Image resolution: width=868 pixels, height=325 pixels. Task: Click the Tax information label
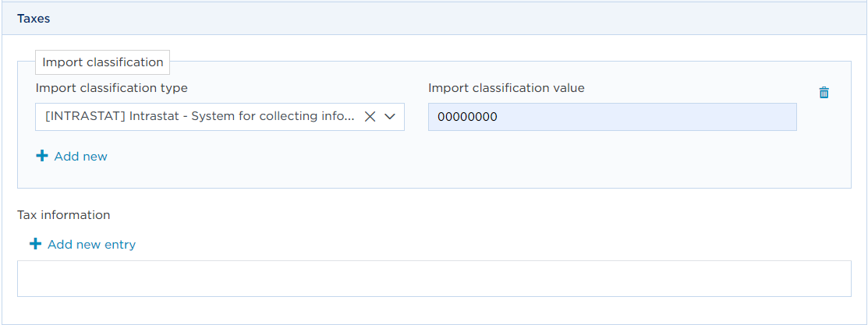64,214
